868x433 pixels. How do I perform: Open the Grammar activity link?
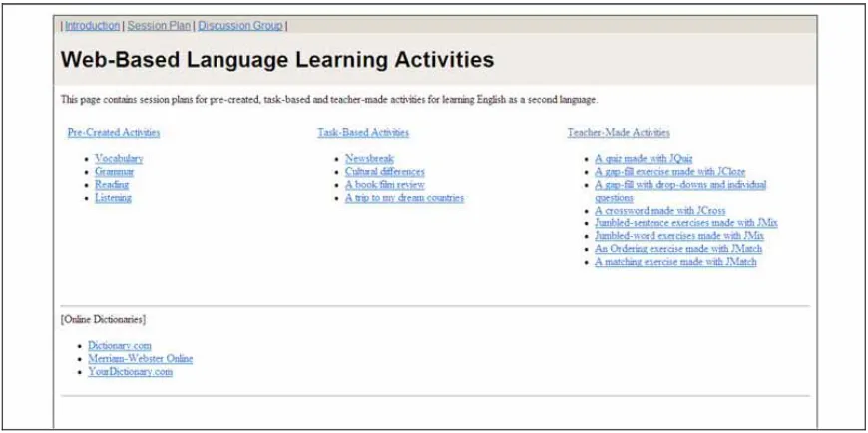[x=114, y=171]
